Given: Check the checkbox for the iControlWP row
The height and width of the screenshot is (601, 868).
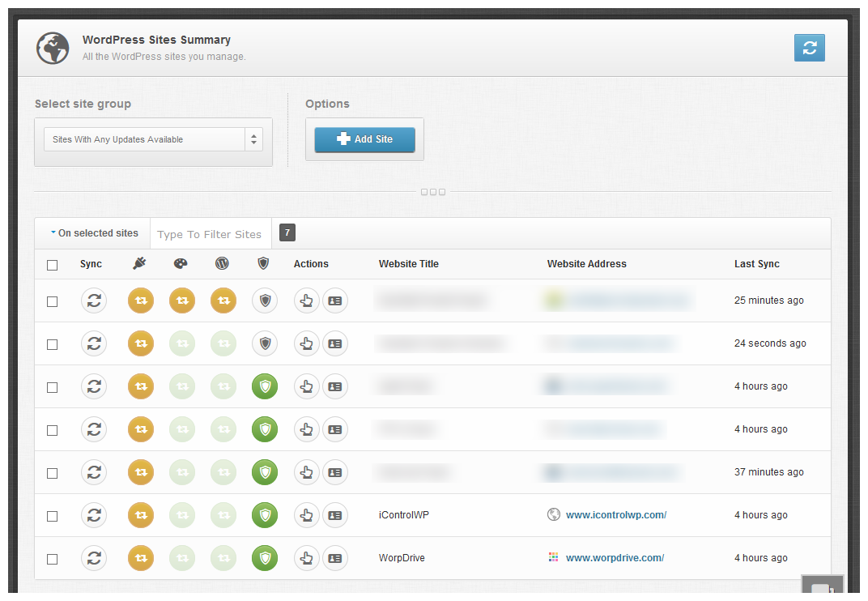Looking at the screenshot, I should [x=52, y=515].
